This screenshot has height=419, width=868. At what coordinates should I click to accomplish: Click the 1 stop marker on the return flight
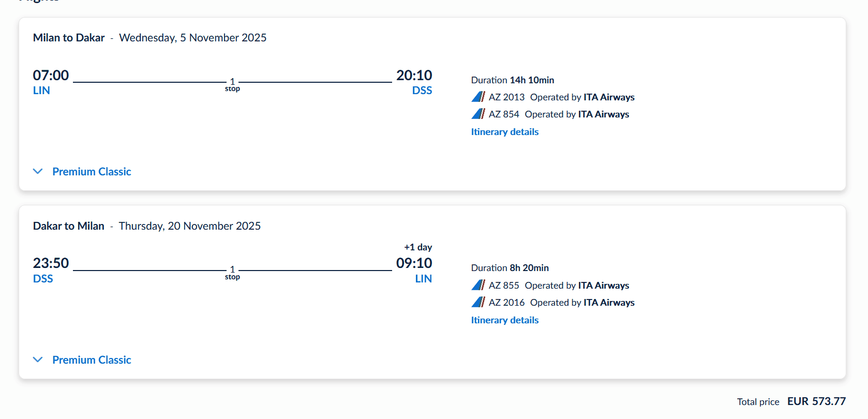pyautogui.click(x=232, y=273)
